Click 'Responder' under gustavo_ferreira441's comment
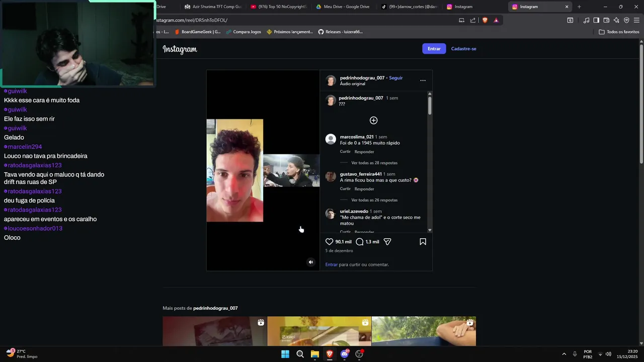This screenshot has height=362, width=644. pyautogui.click(x=364, y=189)
